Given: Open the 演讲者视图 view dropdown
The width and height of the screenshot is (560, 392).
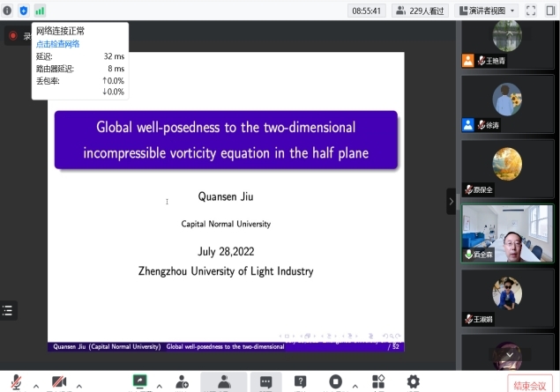Looking at the screenshot, I should point(487,11).
